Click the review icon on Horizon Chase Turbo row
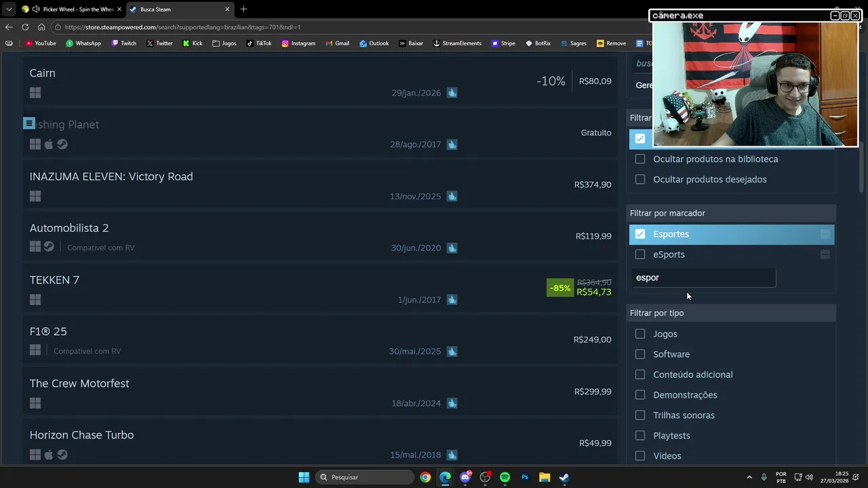868x488 pixels. (452, 455)
